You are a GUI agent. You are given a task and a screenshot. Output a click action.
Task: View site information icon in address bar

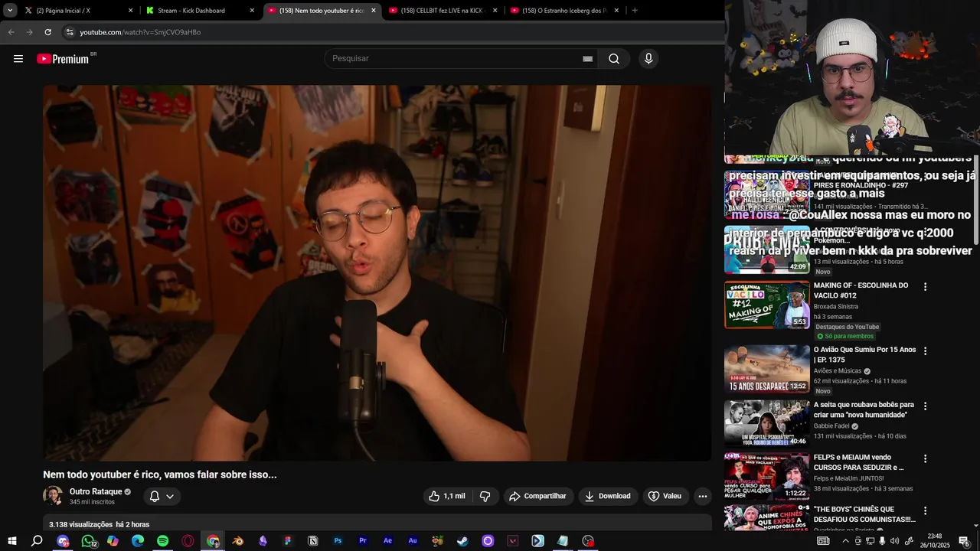[70, 32]
